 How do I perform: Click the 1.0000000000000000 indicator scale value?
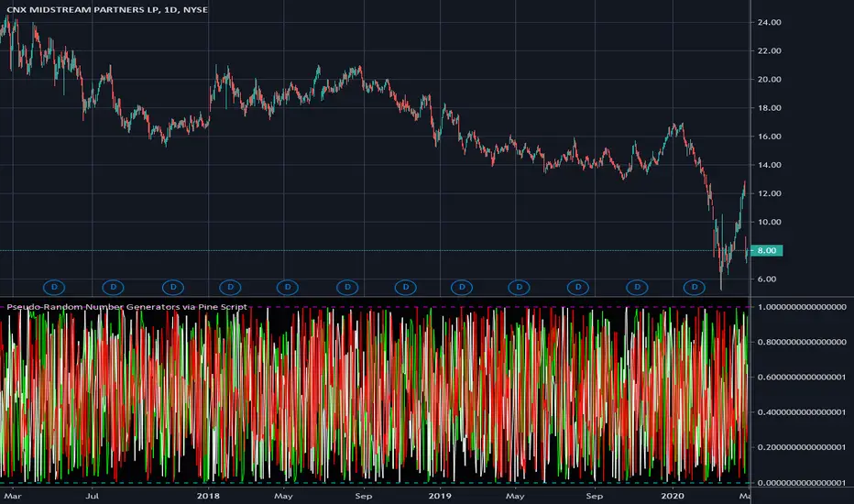click(802, 307)
